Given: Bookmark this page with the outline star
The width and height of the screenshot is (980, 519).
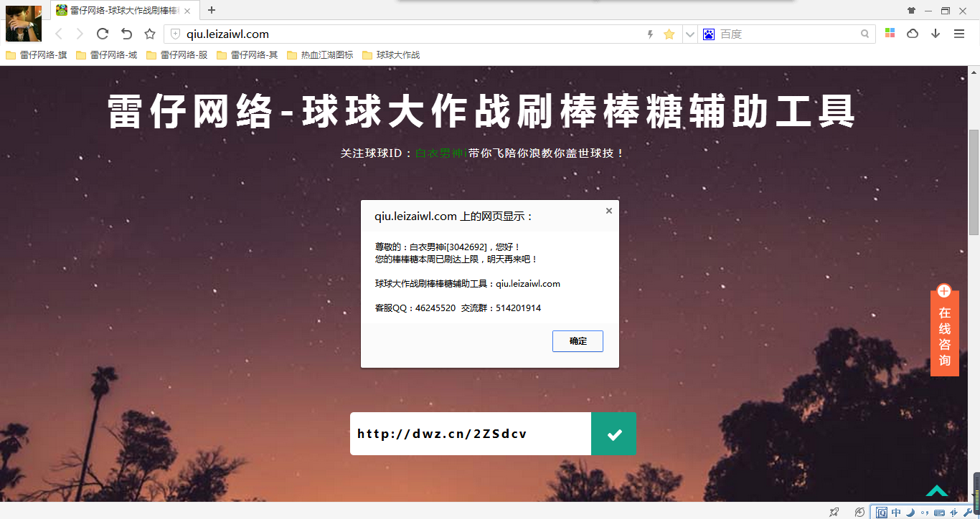Looking at the screenshot, I should [150, 34].
